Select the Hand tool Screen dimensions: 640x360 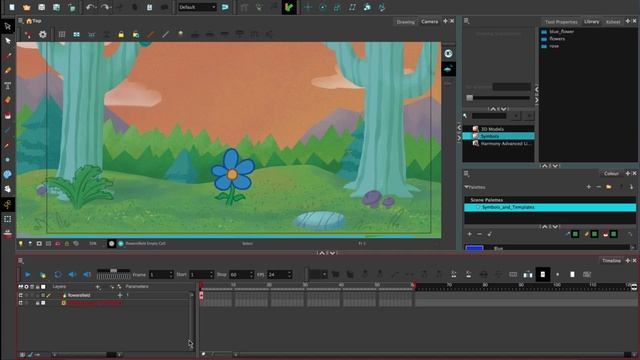click(x=8, y=189)
